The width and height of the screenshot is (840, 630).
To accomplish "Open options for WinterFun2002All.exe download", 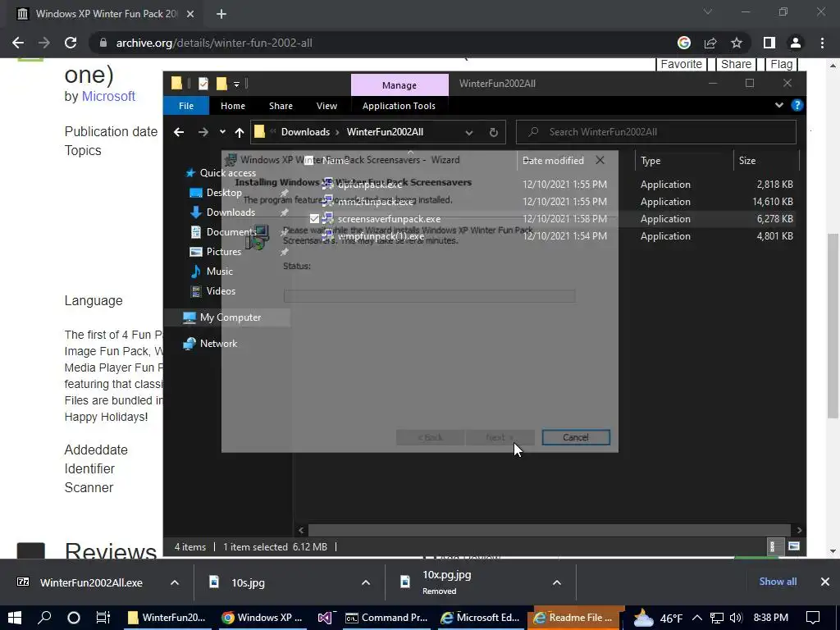I will [175, 582].
